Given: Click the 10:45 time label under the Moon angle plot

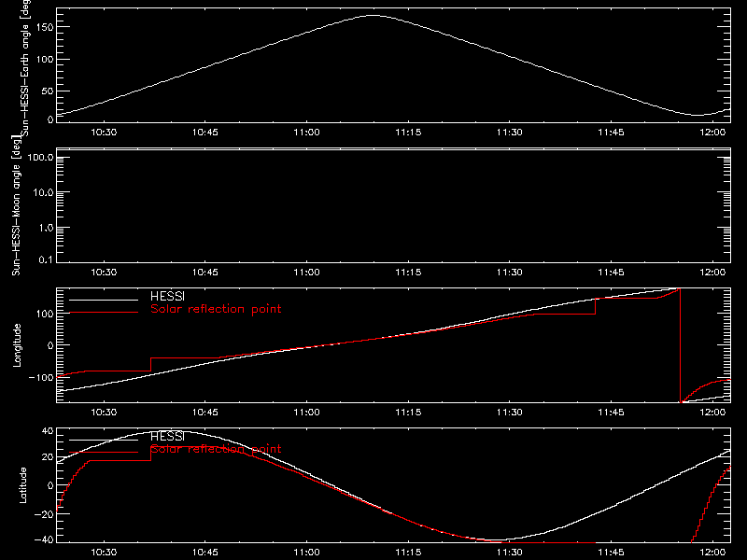Looking at the screenshot, I should (x=205, y=273).
